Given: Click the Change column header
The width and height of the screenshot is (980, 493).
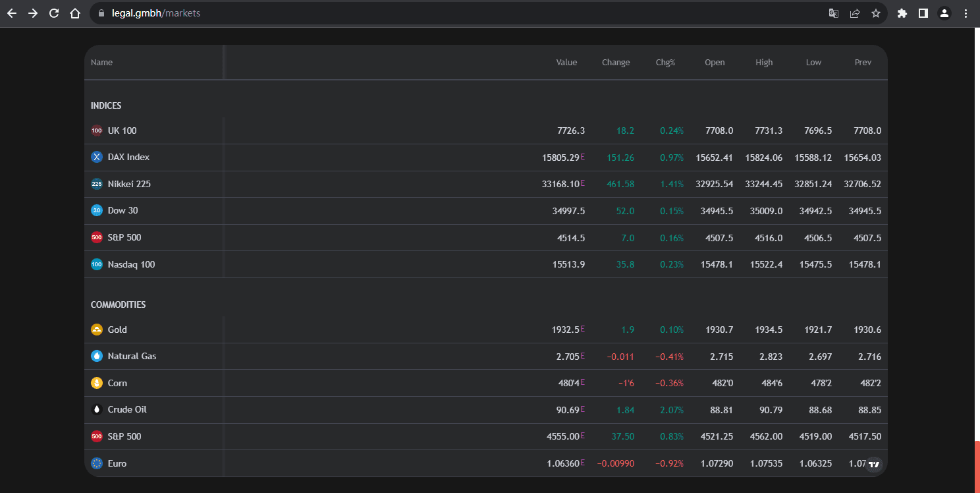Looking at the screenshot, I should click(616, 63).
